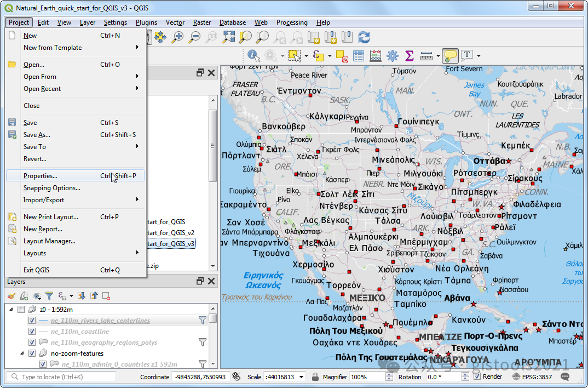
Task: Uncheck ne_110m_geography_regions_polys layer
Action: [x=32, y=342]
